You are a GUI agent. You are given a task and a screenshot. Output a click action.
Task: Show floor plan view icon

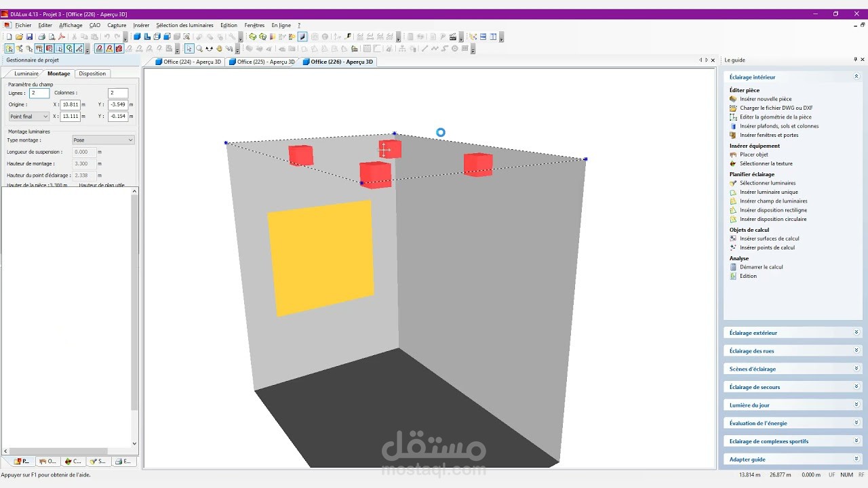[x=147, y=37]
